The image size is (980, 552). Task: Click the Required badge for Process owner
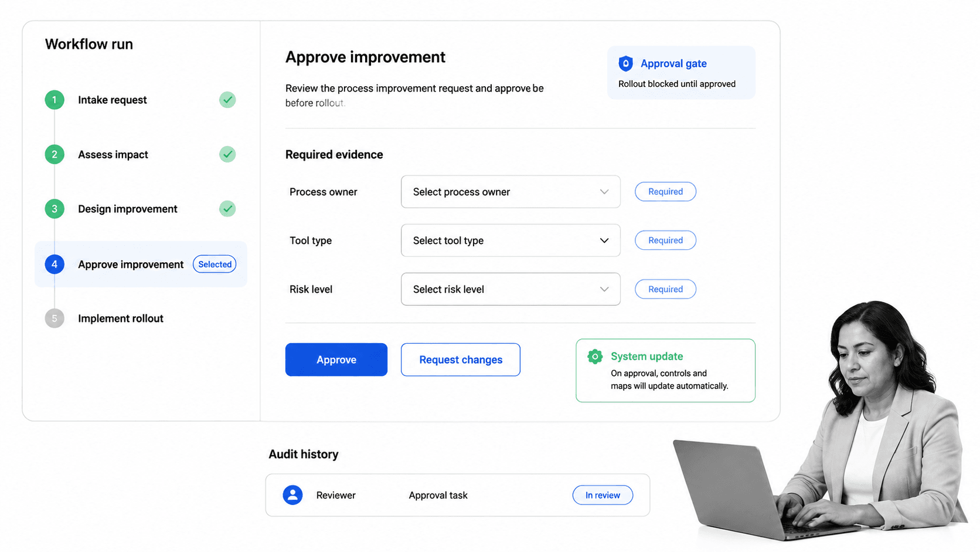pos(665,192)
